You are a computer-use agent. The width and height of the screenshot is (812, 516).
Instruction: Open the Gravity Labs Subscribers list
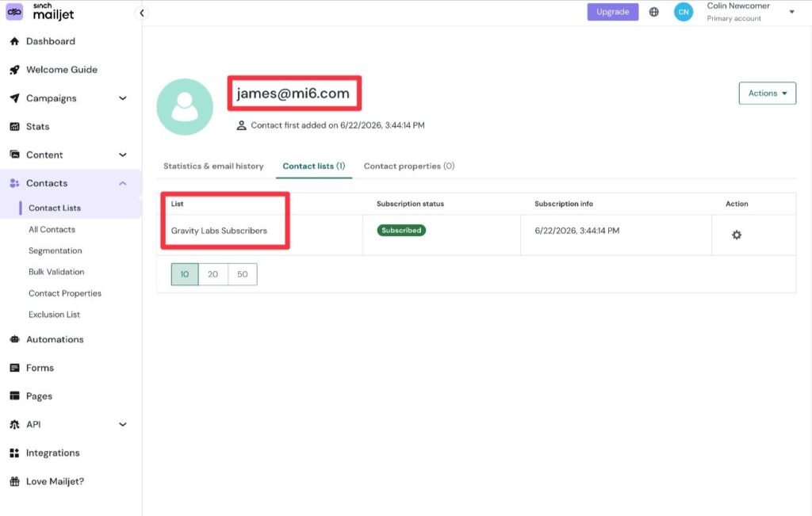coord(219,231)
